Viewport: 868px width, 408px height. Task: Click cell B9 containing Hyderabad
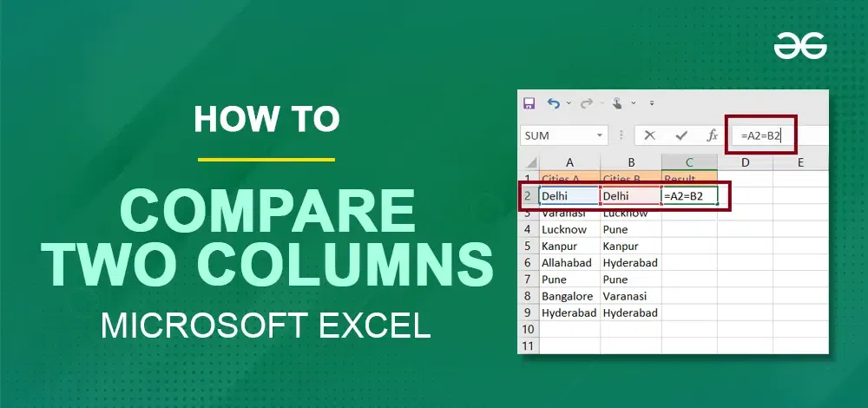pyautogui.click(x=631, y=313)
